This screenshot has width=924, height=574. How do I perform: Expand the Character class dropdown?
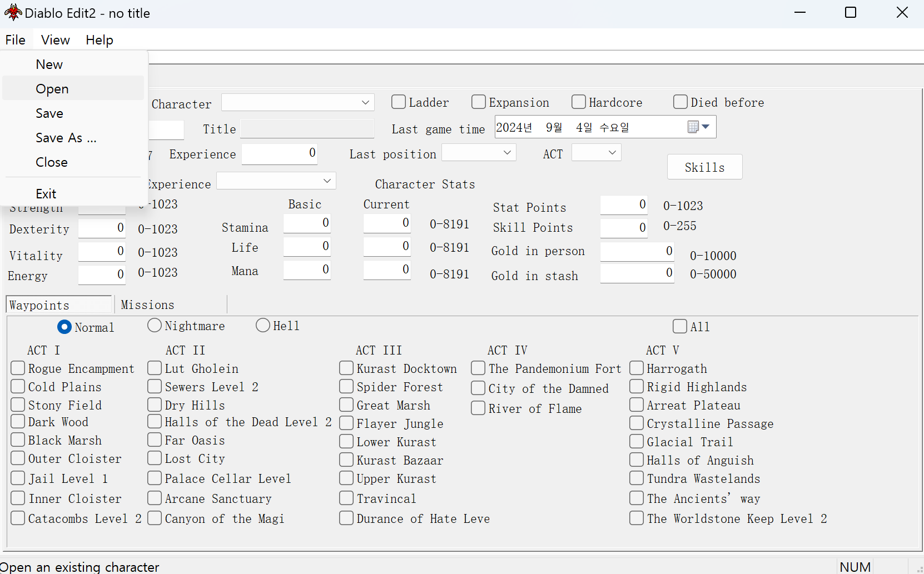coord(298,102)
